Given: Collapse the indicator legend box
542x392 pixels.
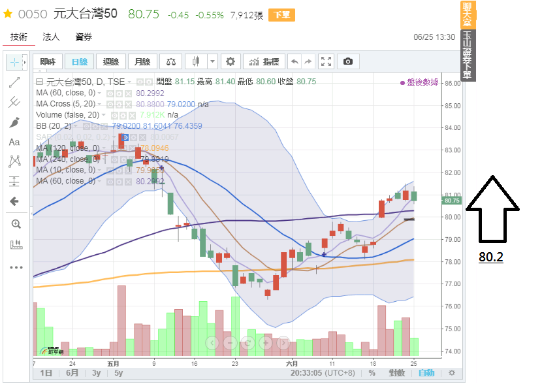Looking at the screenshot, I should [39, 82].
